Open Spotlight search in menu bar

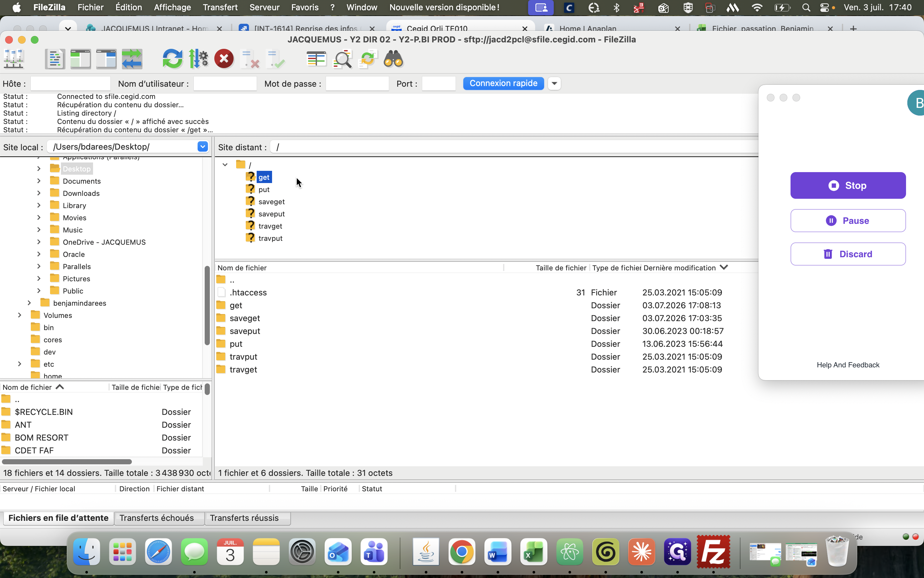pyautogui.click(x=806, y=7)
